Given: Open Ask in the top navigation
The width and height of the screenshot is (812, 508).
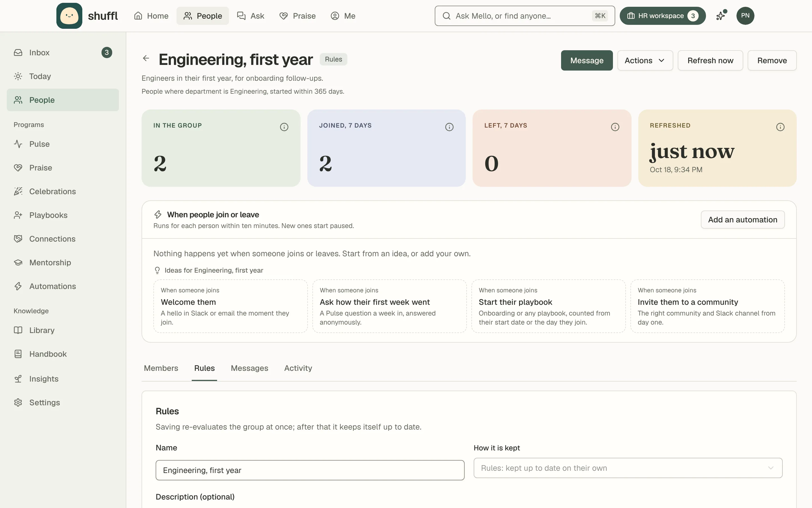Looking at the screenshot, I should [251, 16].
